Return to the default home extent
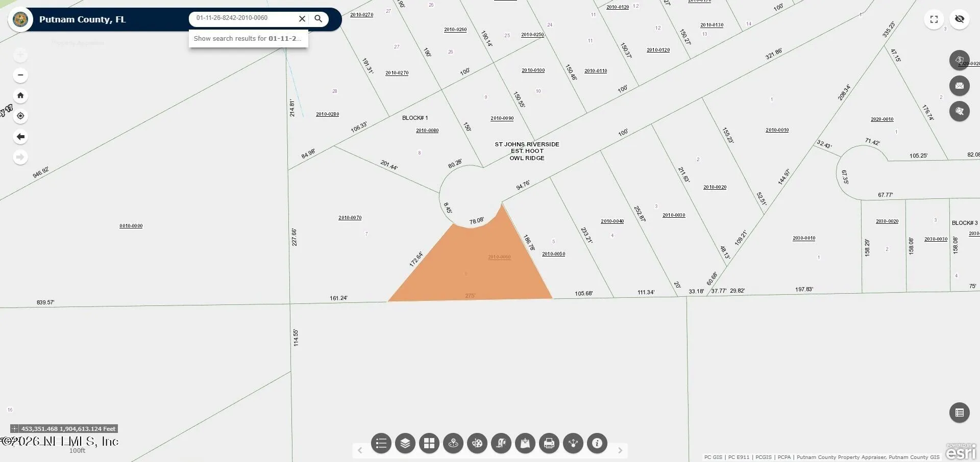This screenshot has width=980, height=462. pyautogui.click(x=20, y=95)
